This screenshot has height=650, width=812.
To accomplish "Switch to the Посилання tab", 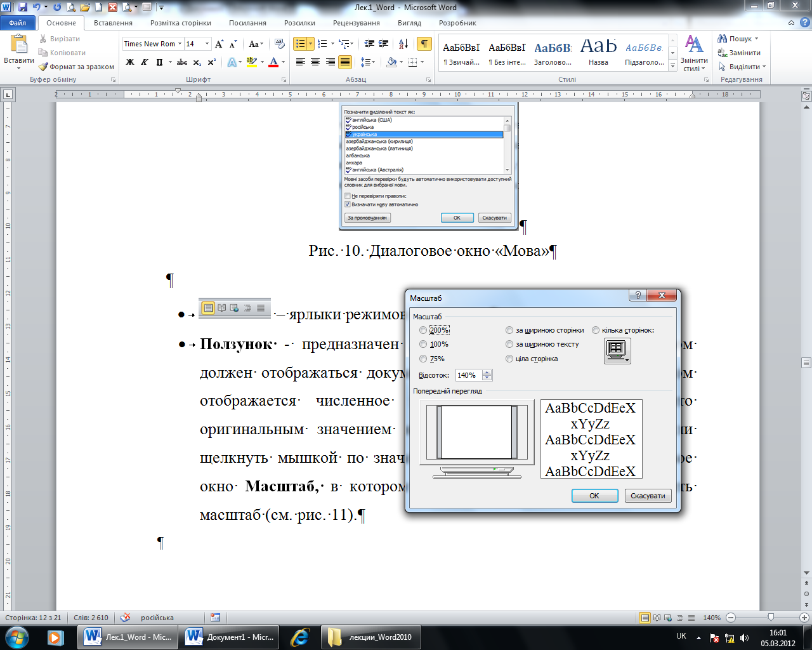I will 247,23.
